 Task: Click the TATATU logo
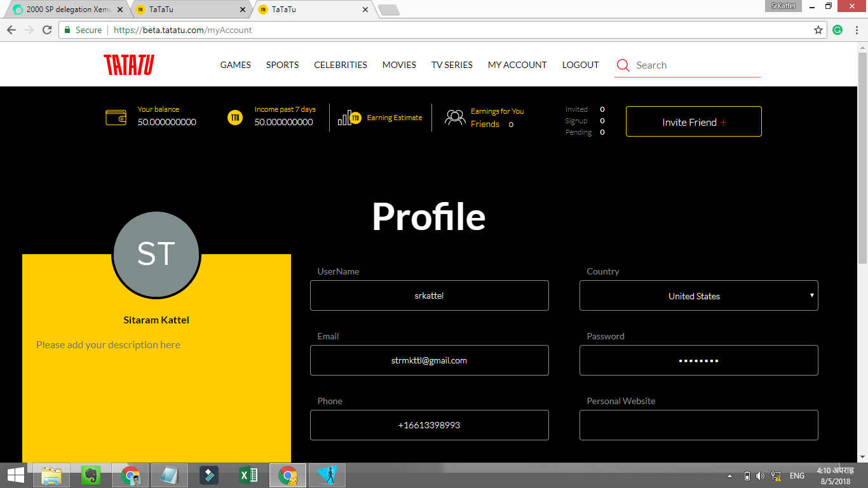[x=128, y=64]
